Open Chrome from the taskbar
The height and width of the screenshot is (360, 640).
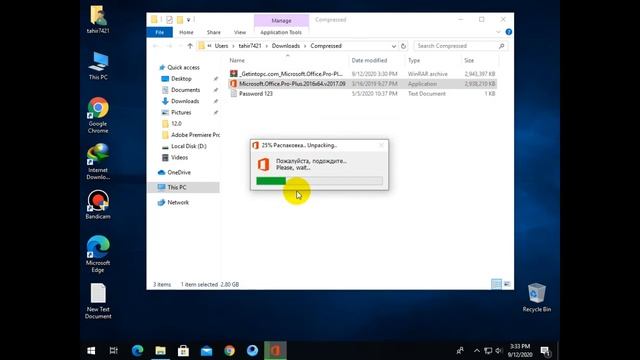[x=229, y=351]
